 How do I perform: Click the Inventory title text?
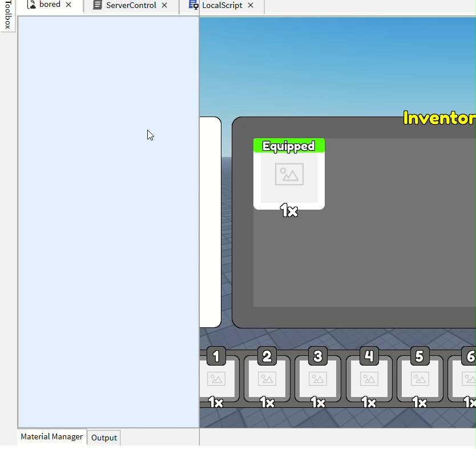tap(439, 119)
